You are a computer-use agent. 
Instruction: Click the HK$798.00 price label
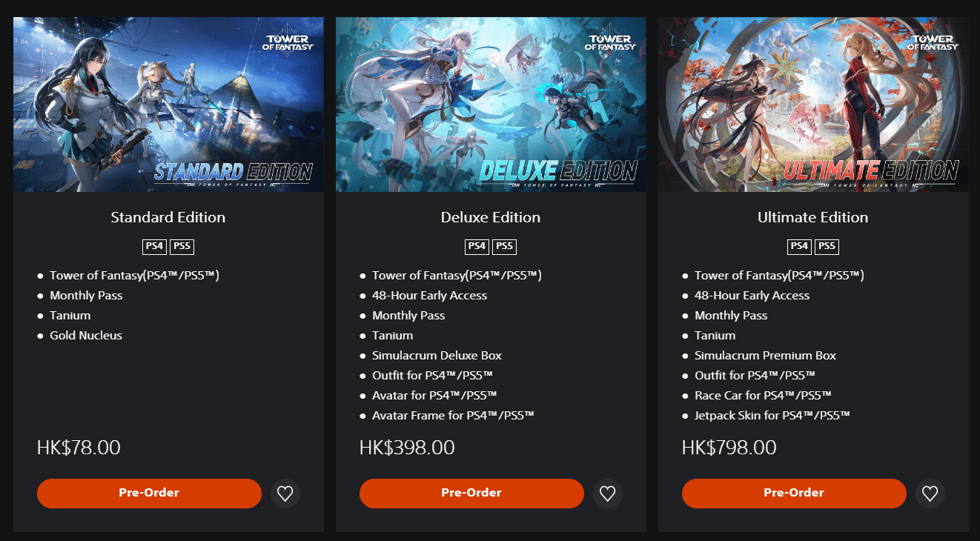coord(729,448)
